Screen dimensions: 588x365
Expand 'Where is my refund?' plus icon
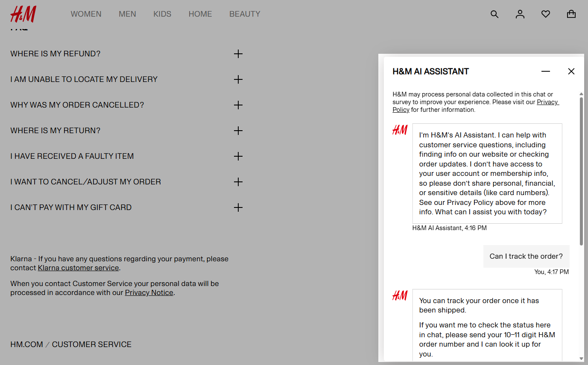coord(238,54)
